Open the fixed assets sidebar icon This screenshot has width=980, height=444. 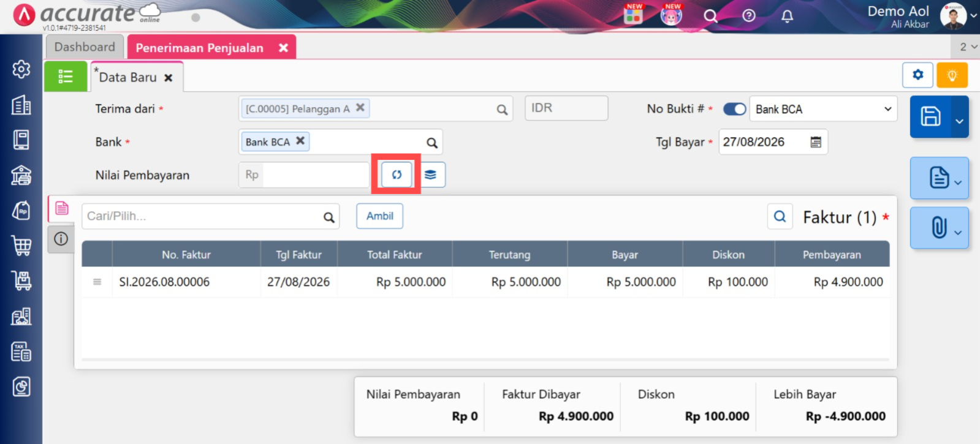point(21,316)
